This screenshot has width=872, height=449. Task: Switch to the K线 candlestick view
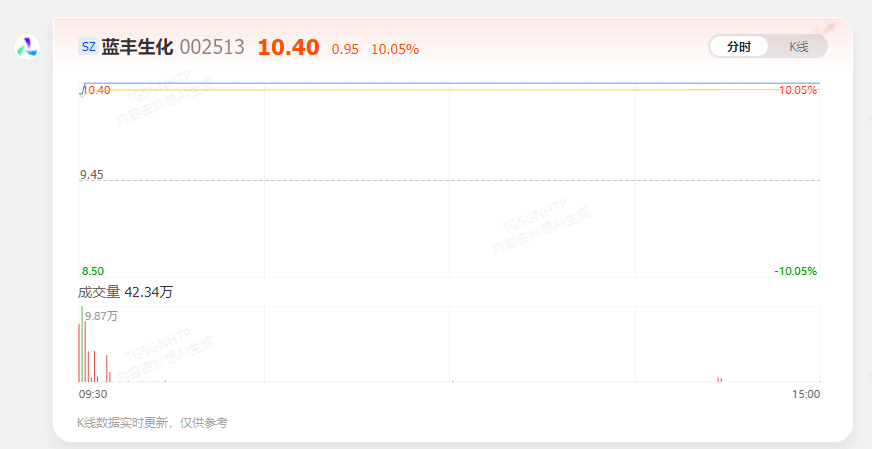tap(799, 47)
